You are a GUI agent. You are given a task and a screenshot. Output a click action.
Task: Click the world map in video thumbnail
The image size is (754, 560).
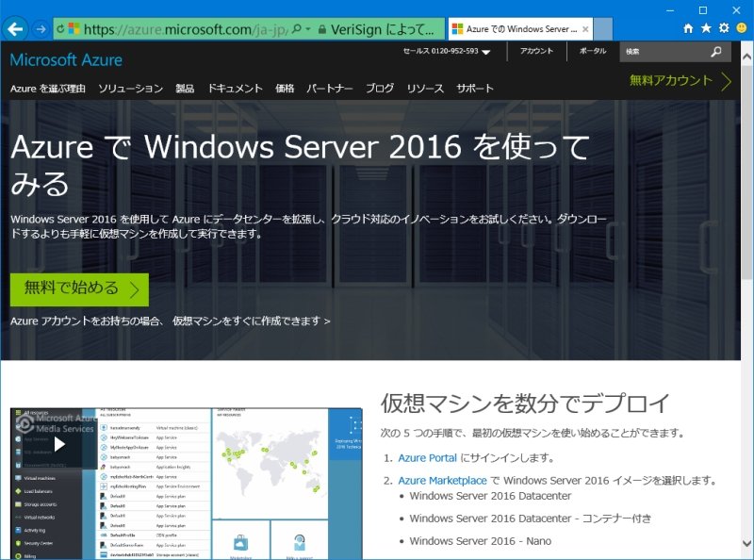click(270, 463)
